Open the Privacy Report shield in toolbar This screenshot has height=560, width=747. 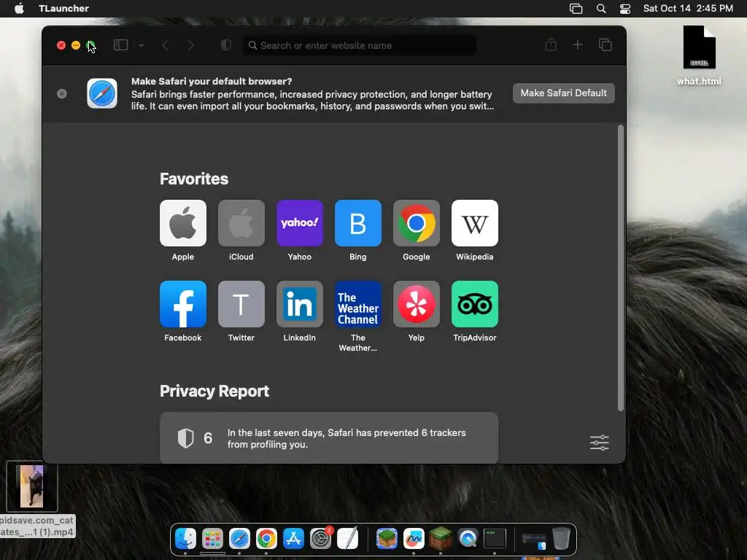click(x=226, y=45)
